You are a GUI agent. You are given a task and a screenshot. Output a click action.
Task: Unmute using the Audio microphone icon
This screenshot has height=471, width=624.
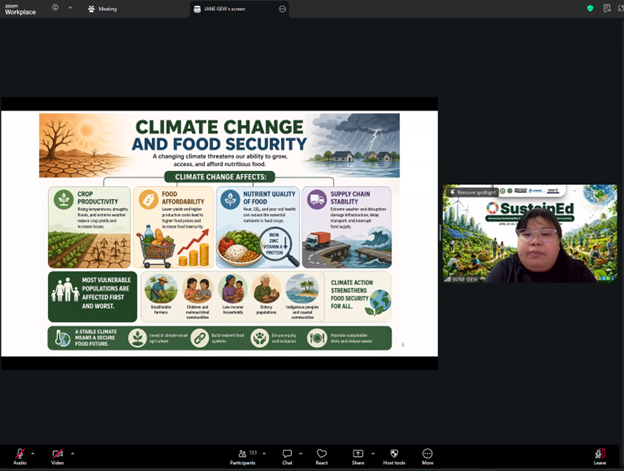[x=19, y=453]
